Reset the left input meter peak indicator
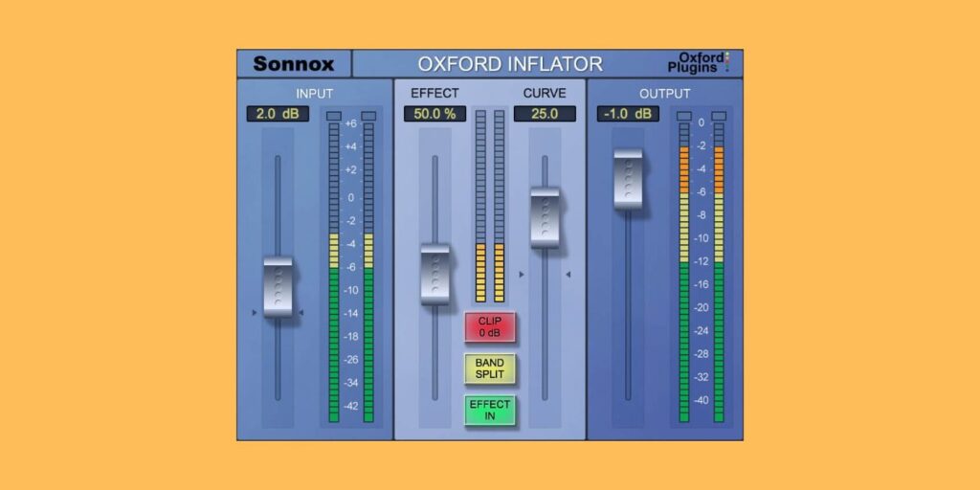Screen dimensions: 980x490 tap(333, 116)
